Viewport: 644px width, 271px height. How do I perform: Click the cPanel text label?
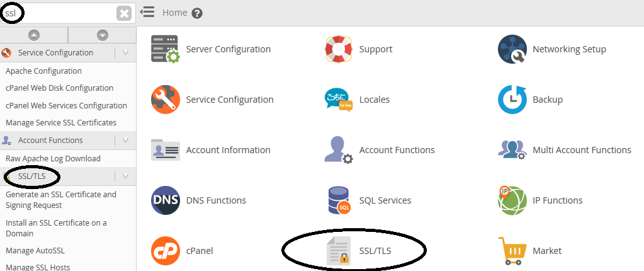point(200,250)
